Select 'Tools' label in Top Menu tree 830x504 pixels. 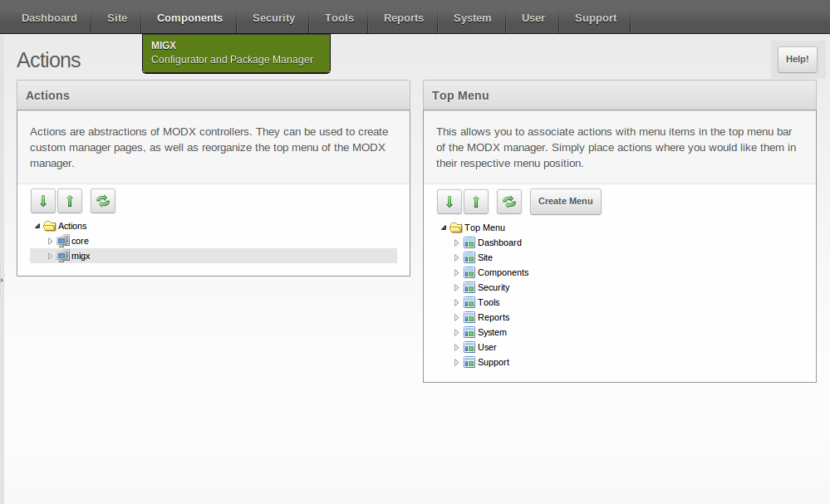489,302
